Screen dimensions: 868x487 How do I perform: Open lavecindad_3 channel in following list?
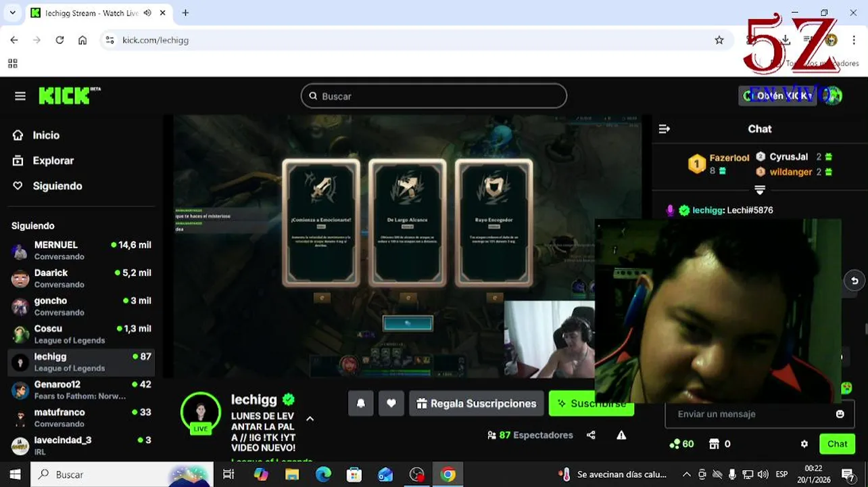[81, 444]
